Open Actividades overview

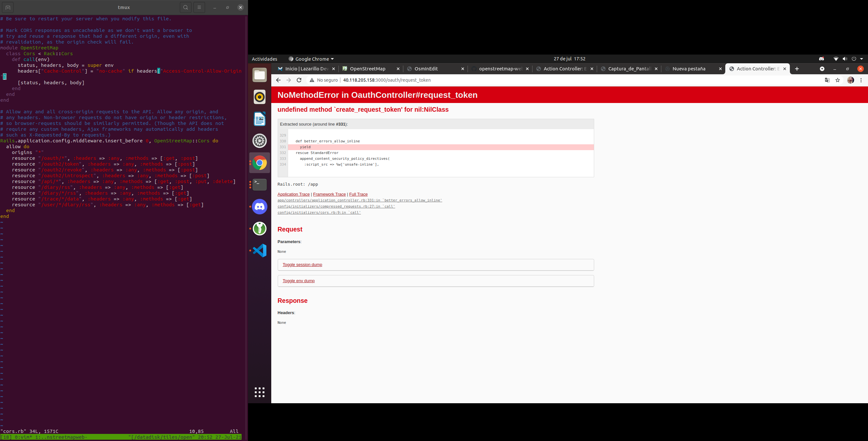point(264,59)
